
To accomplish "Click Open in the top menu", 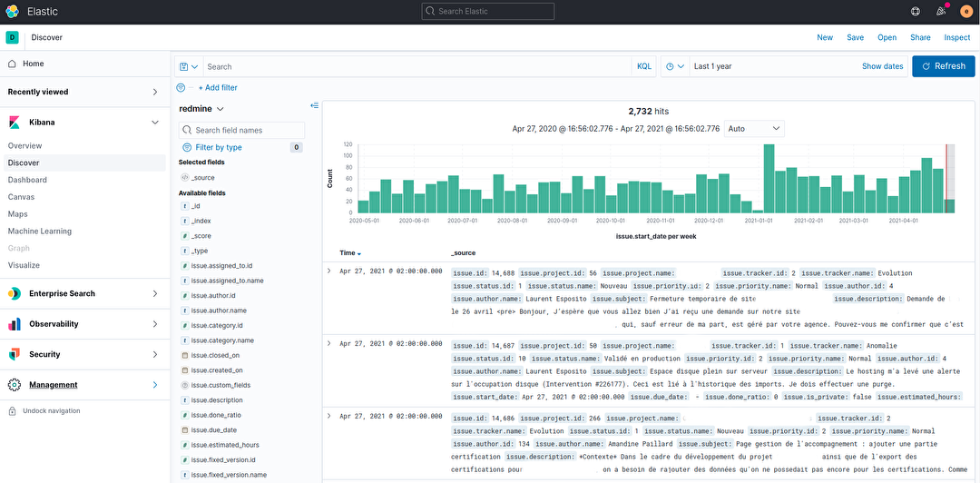I will (x=887, y=37).
